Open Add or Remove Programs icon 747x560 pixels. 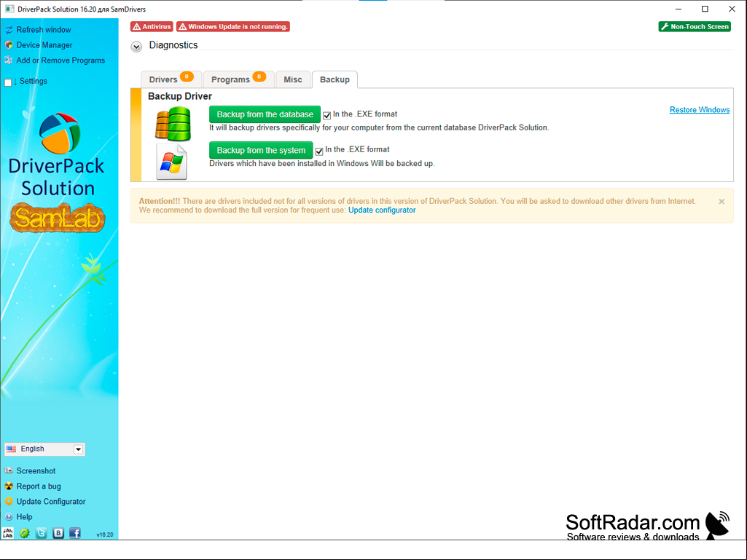click(9, 60)
